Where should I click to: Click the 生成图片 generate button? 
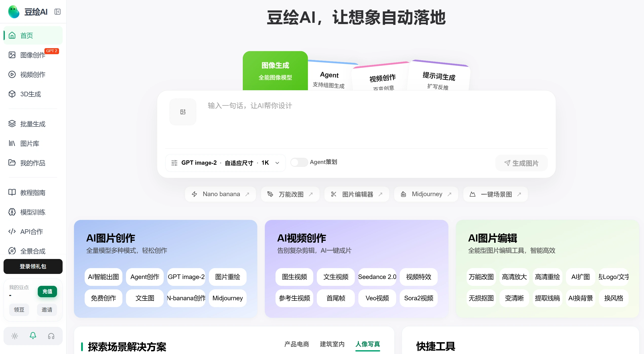click(521, 163)
